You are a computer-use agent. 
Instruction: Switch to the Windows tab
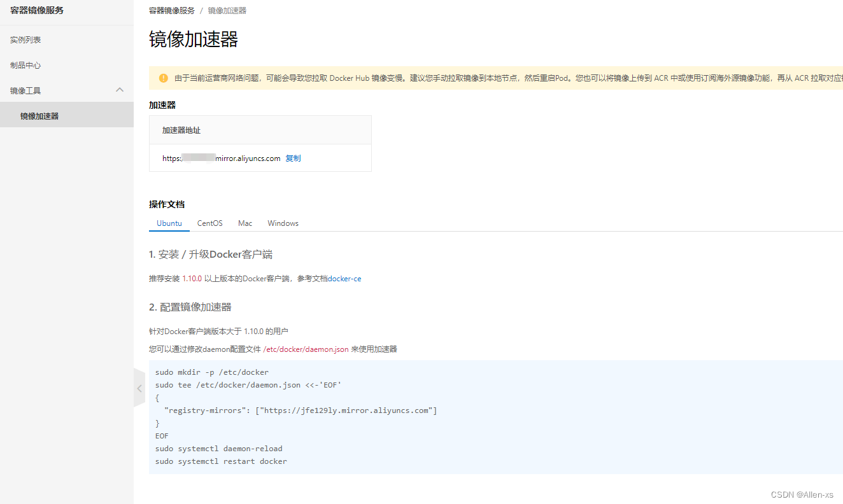[283, 223]
